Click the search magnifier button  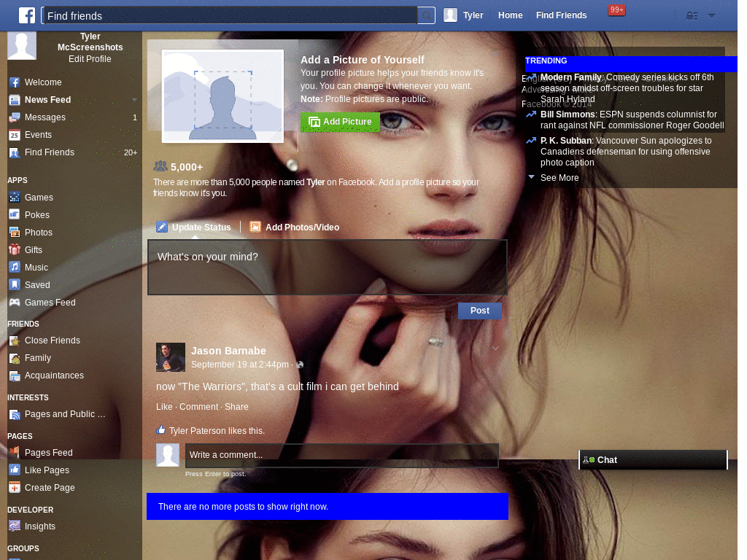click(426, 16)
